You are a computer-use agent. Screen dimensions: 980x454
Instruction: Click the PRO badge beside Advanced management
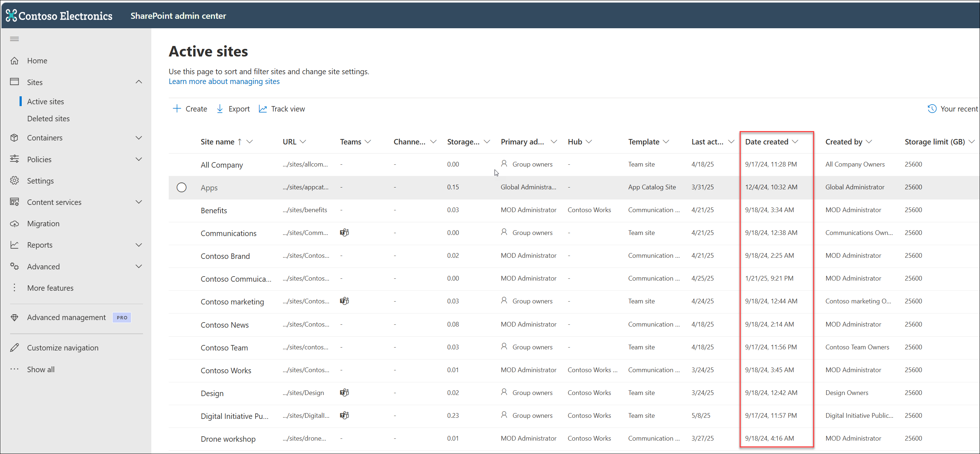122,318
